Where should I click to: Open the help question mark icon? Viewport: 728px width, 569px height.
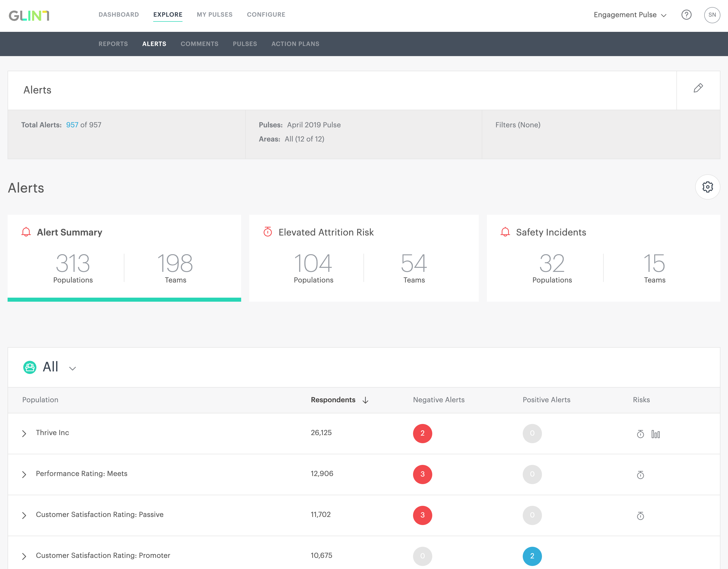point(686,15)
